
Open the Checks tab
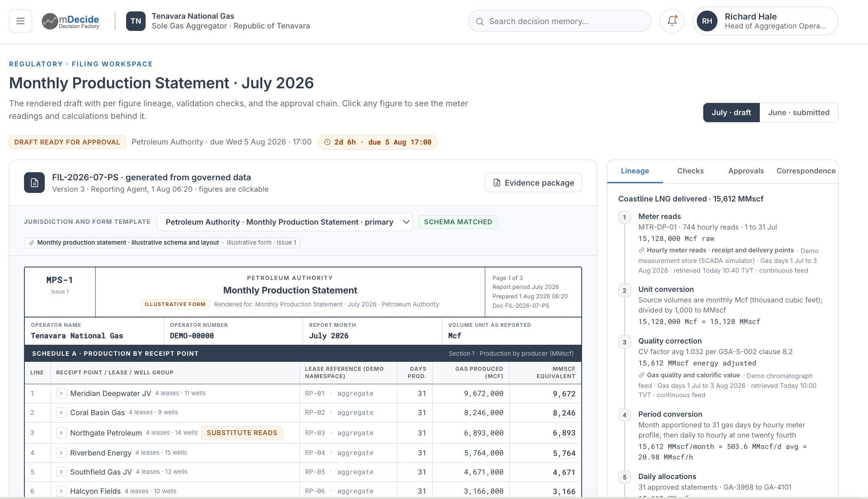click(x=690, y=171)
